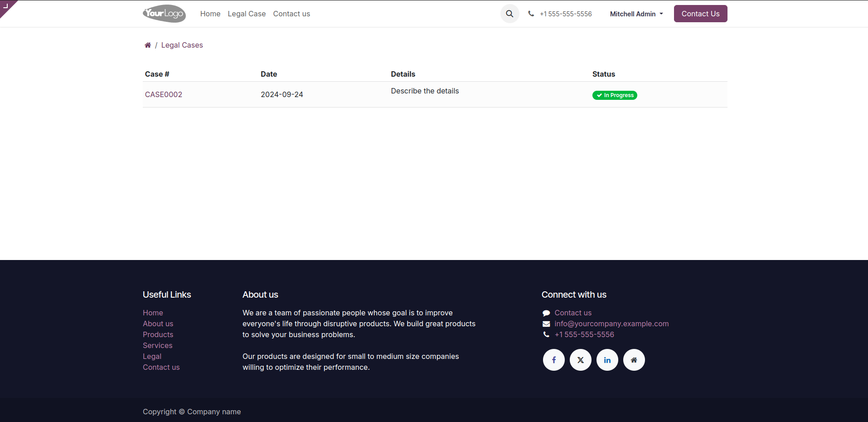Open the editor corner toggle at top left
The height and width of the screenshot is (422, 868).
tap(6, 6)
